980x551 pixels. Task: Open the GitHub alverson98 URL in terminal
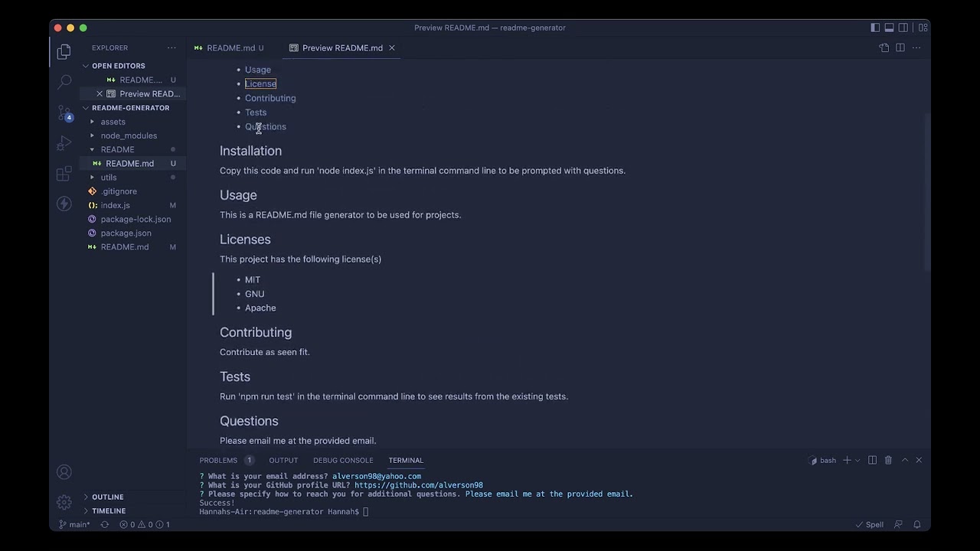[x=418, y=485]
